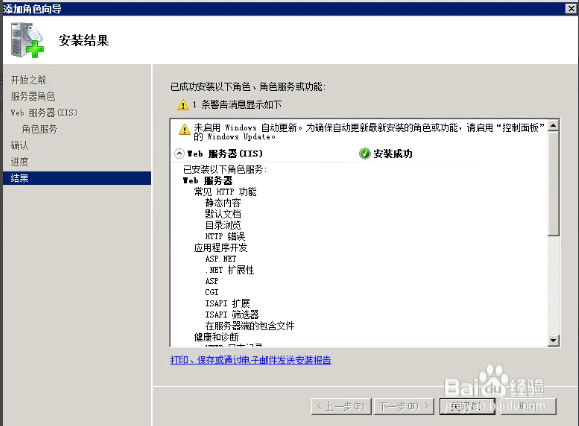Click the 安装结果 page heading
Image resolution: width=579 pixels, height=426 pixels.
click(x=84, y=40)
